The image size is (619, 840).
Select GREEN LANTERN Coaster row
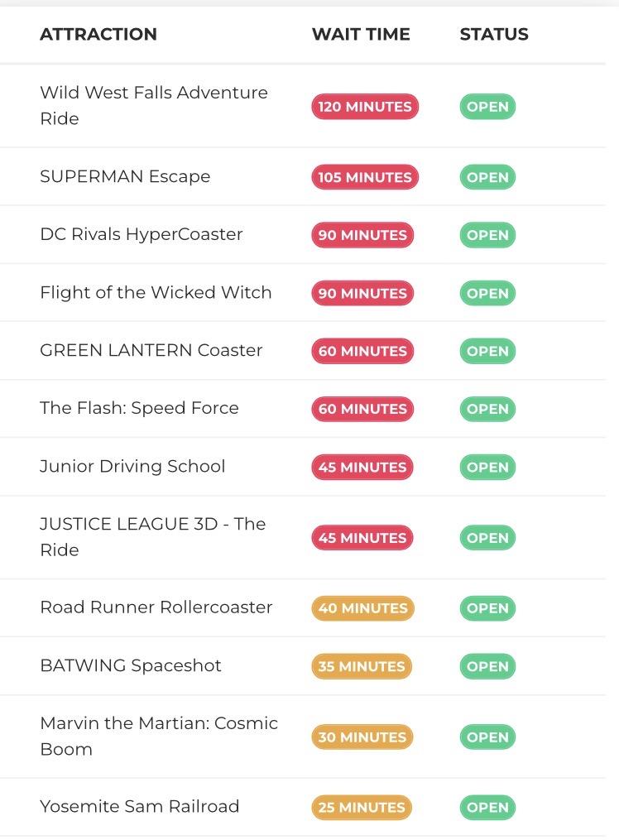coord(151,350)
